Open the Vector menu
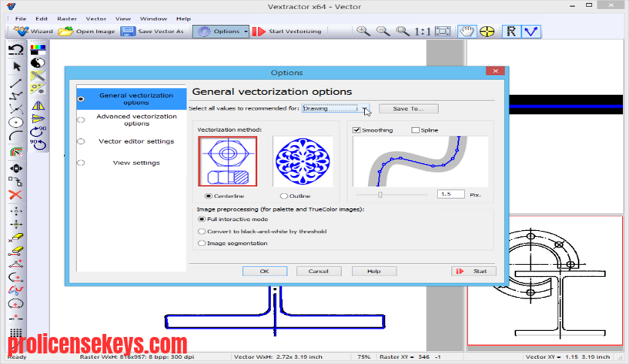Screen dimensions: 629x364 pos(96,19)
